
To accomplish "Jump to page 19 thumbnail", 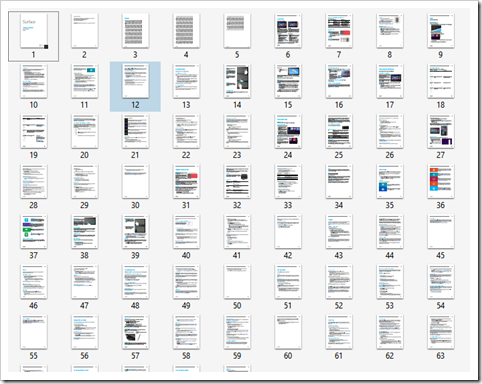I will point(34,131).
